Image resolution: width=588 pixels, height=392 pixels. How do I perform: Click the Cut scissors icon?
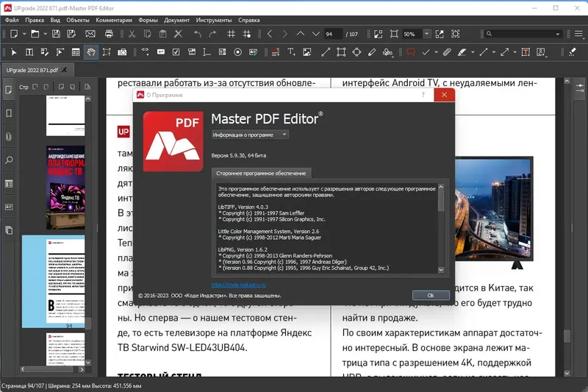132,34
